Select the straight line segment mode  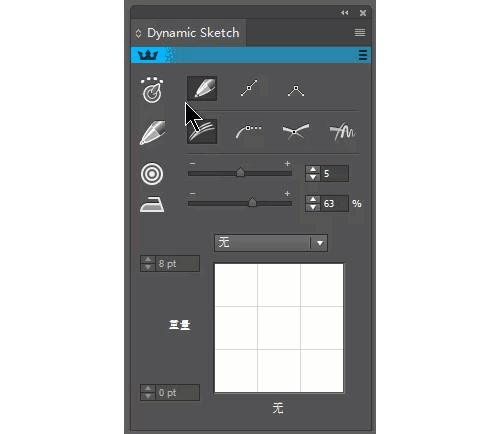pyautogui.click(x=249, y=88)
